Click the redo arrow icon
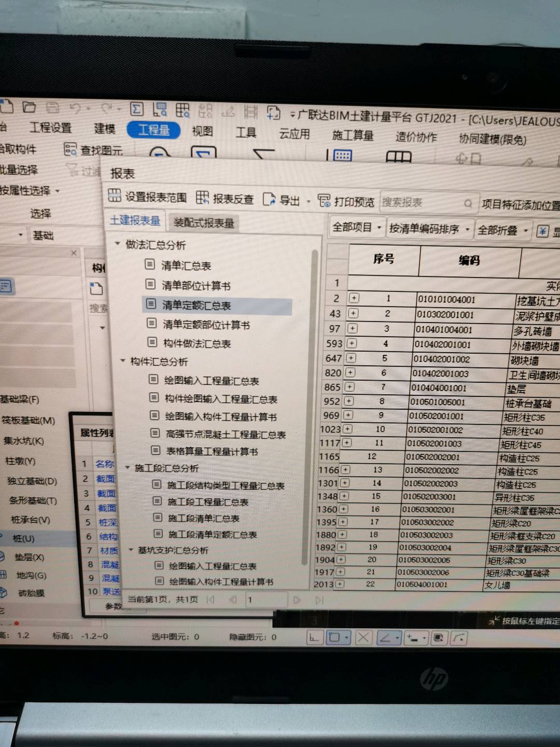The image size is (560, 747). point(107,108)
